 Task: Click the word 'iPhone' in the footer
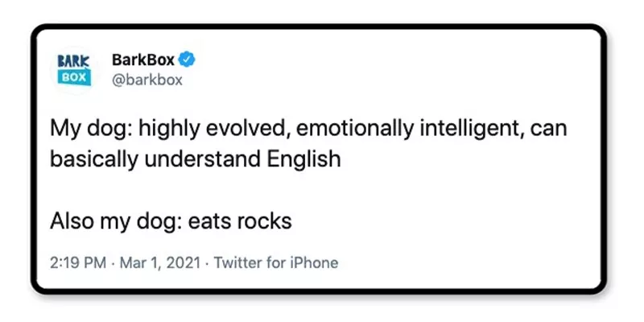coord(316,262)
